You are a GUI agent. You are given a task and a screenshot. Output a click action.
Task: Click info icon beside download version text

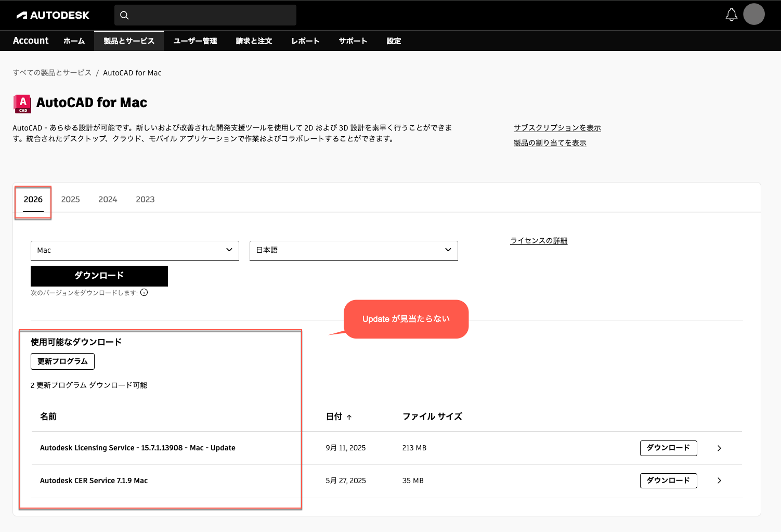(x=144, y=292)
